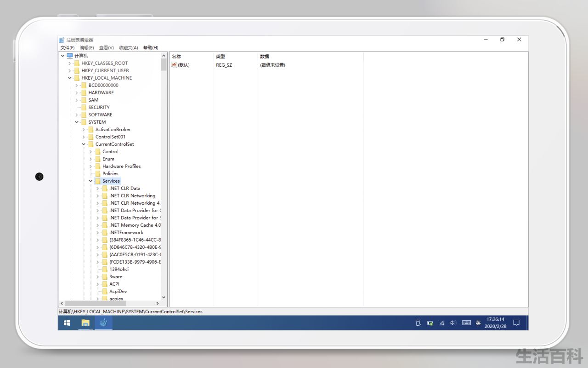Expand the Hardware Profiles key
Viewport: 588px width, 368px height.
[90, 166]
